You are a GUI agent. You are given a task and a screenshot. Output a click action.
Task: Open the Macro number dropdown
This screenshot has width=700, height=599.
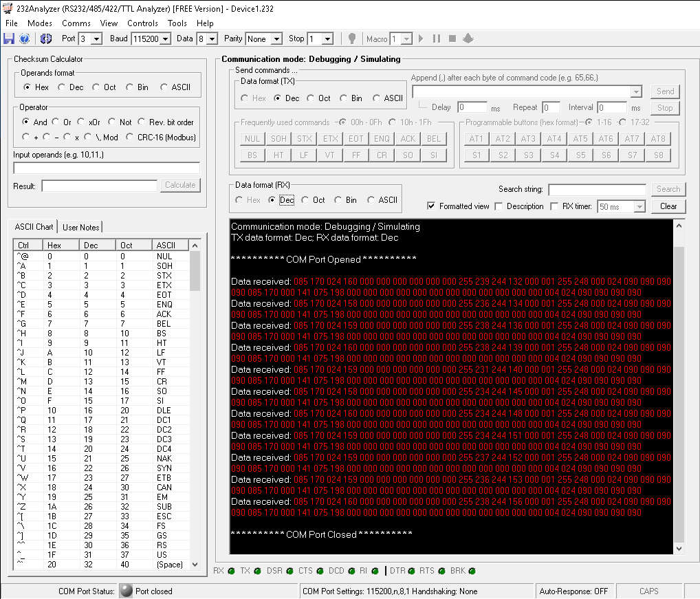click(x=406, y=39)
